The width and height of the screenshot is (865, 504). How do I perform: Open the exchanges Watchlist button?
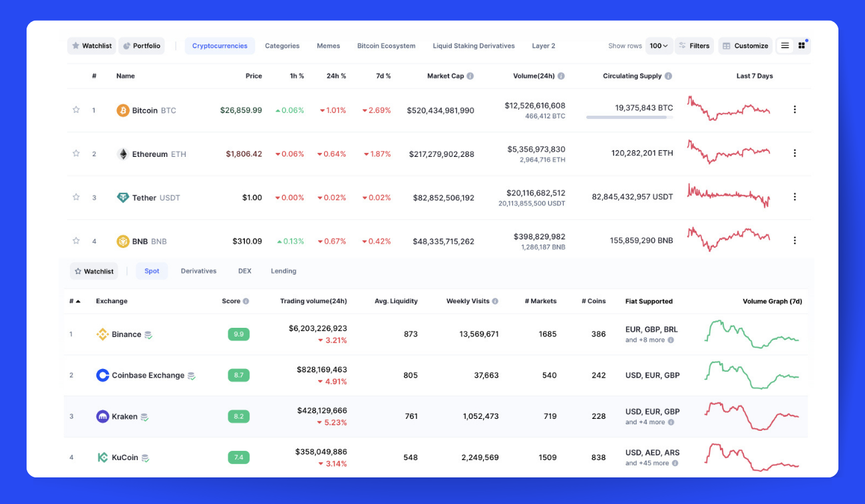tap(94, 271)
